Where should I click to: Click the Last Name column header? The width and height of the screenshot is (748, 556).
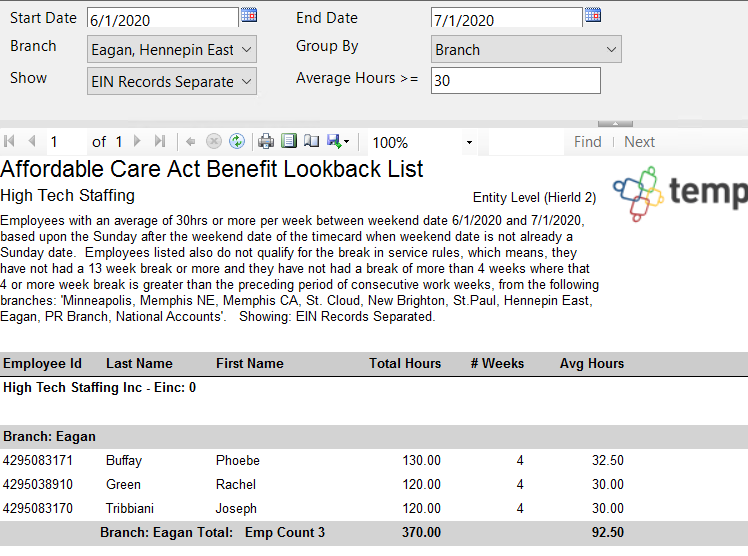[x=139, y=363]
